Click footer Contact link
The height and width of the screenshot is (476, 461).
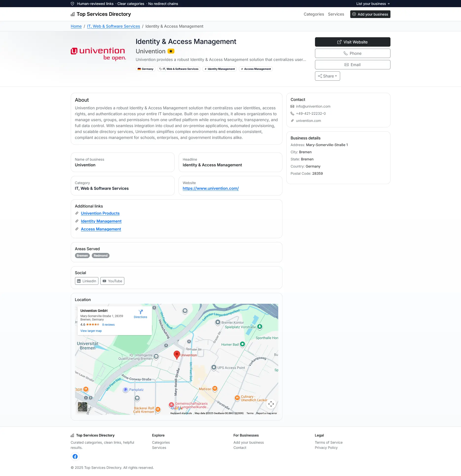click(240, 448)
